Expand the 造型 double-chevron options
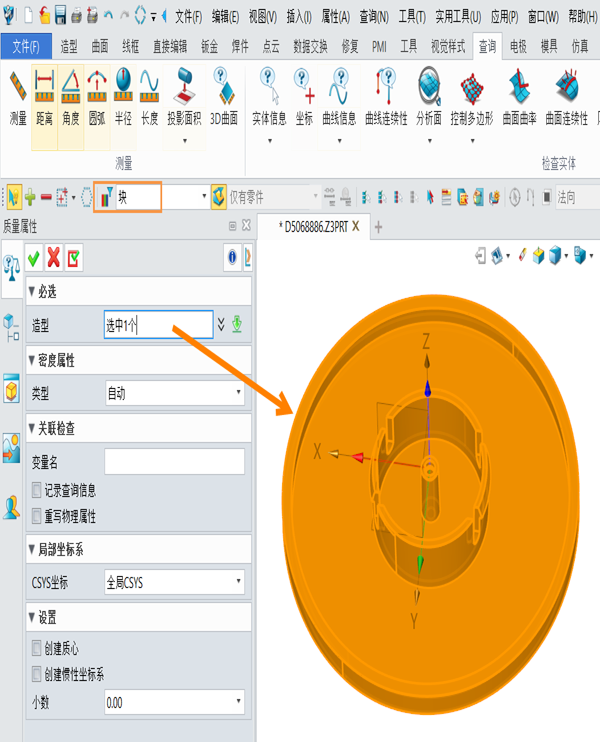Image resolution: width=600 pixels, height=742 pixels. point(221,325)
